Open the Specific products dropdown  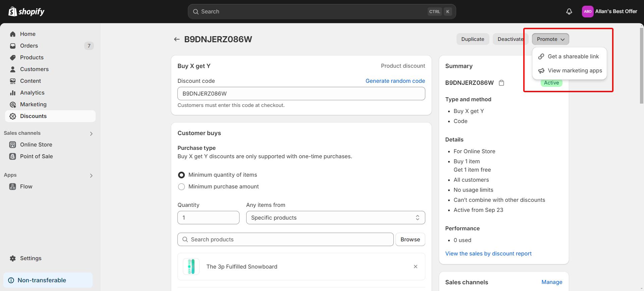coord(335,218)
